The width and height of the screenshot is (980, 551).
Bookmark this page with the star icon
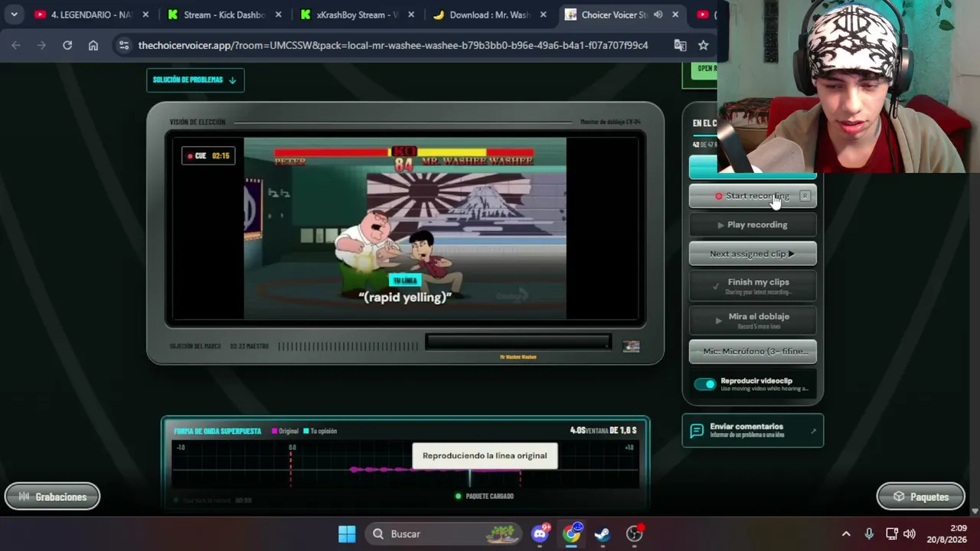[x=704, y=45]
